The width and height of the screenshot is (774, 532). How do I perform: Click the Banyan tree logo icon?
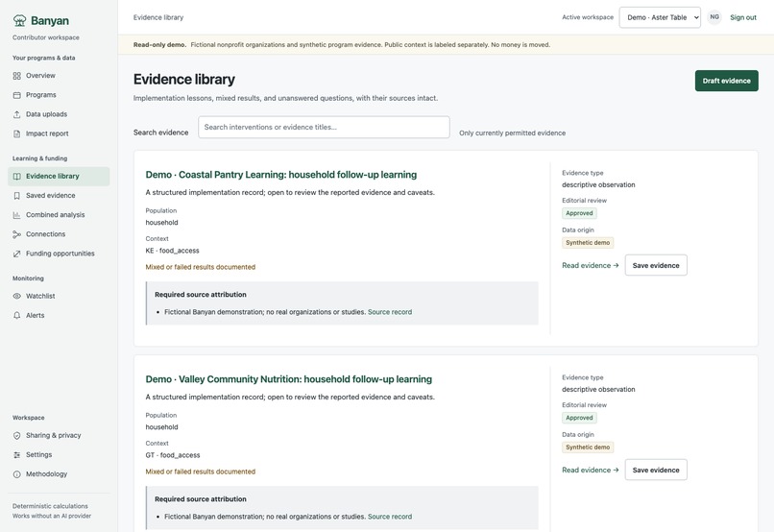point(20,20)
